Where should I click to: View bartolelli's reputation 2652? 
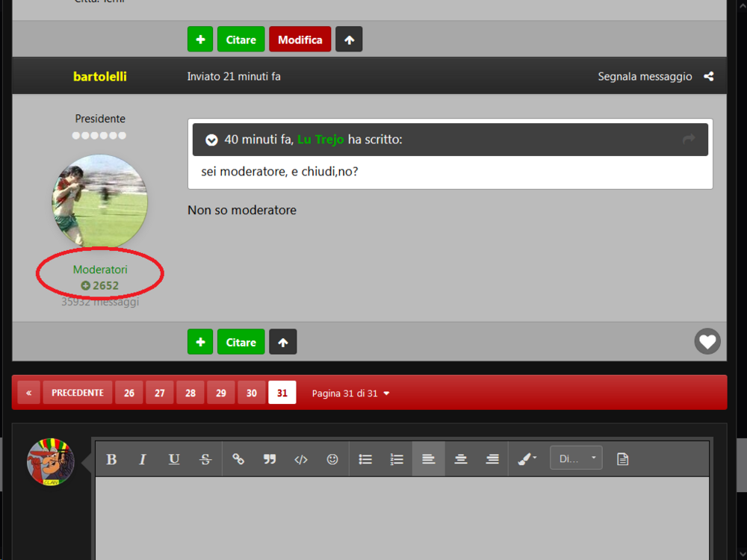coord(99,286)
